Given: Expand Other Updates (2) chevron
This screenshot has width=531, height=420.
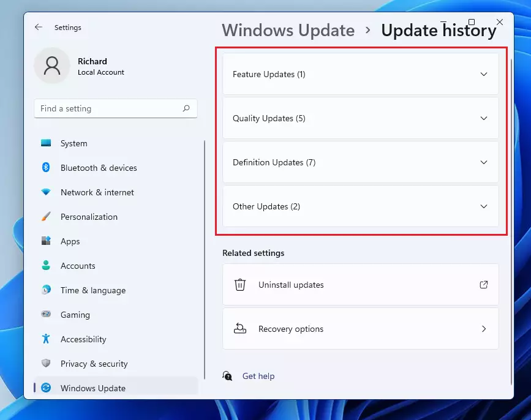Looking at the screenshot, I should pos(484,206).
